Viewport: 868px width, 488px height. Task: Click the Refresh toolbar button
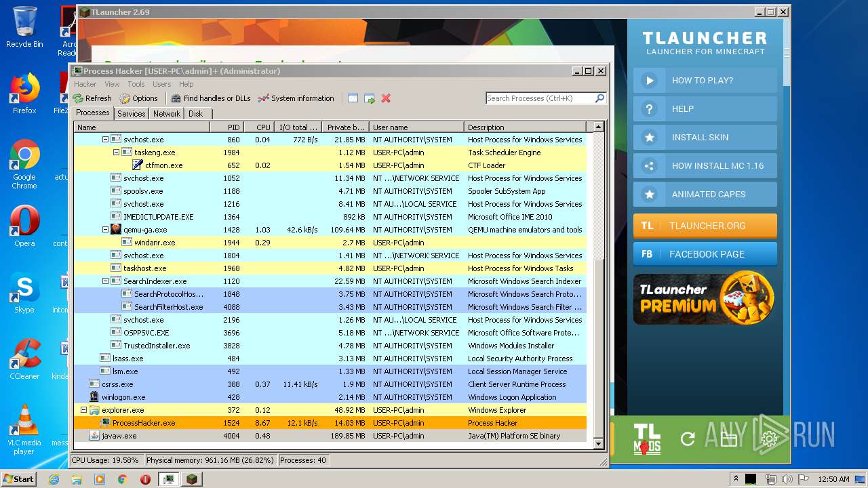[92, 98]
